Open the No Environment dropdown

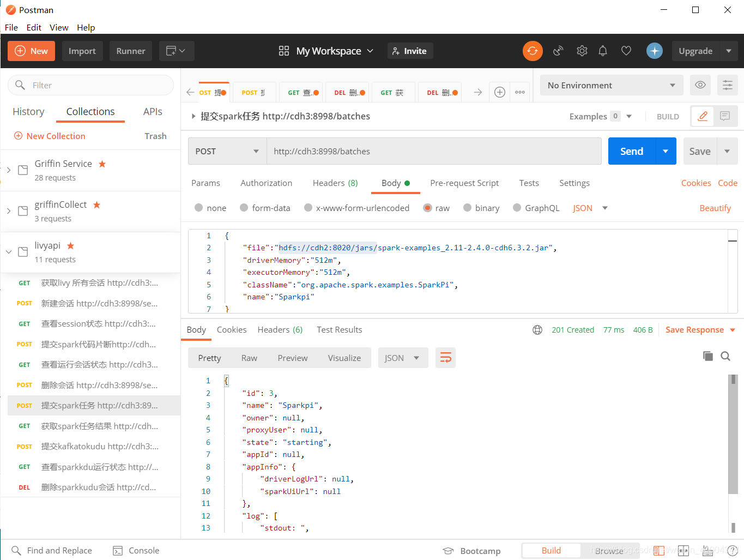612,85
